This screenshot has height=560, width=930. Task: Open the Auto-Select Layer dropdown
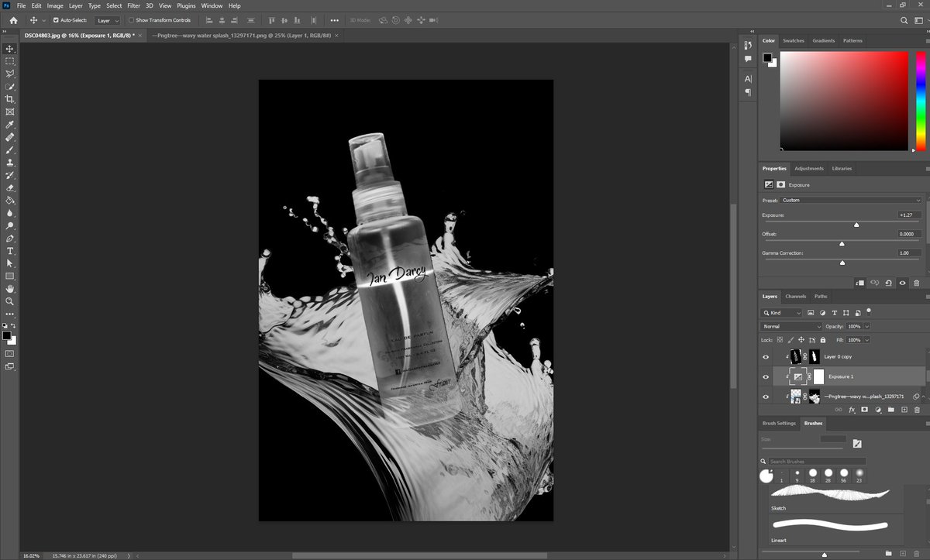108,20
